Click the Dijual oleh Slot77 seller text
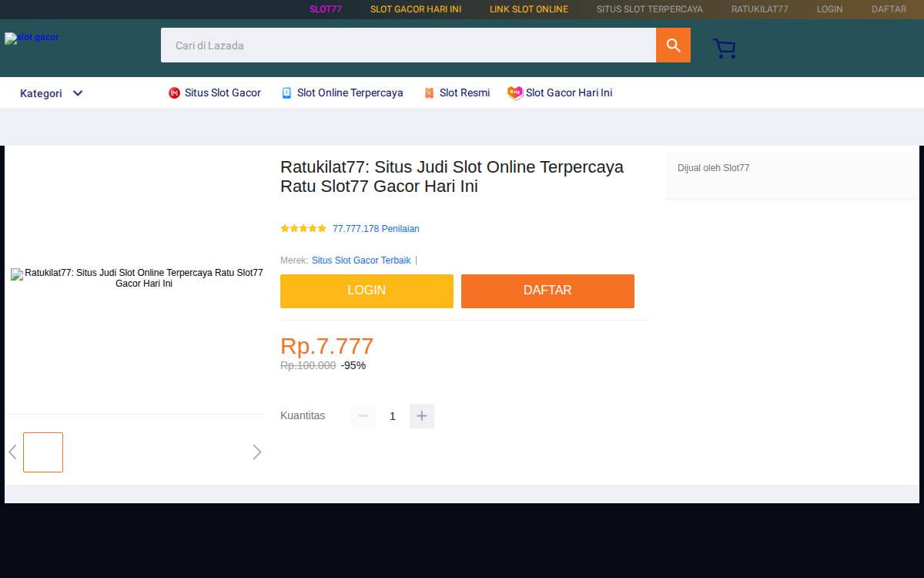This screenshot has height=578, width=924. tap(713, 168)
